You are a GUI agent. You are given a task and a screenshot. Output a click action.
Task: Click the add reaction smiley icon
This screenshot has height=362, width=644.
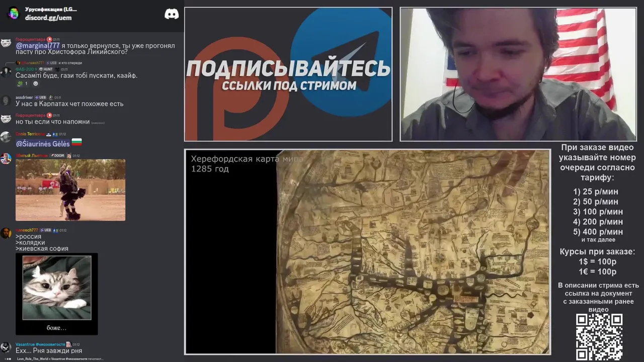tap(35, 83)
